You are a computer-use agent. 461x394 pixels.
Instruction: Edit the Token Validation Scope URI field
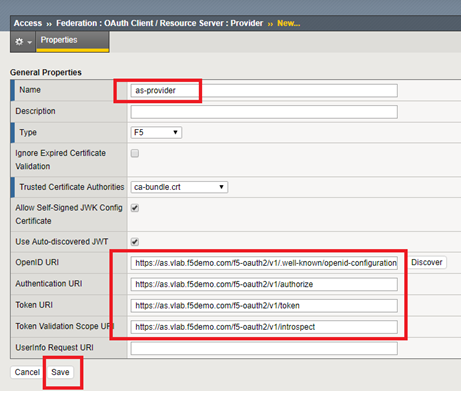tap(264, 327)
